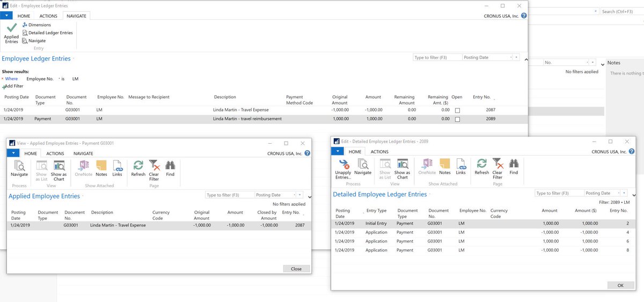Remove the Where filter with the x
The width and height of the screenshot is (644, 302).
pyautogui.click(x=2, y=79)
